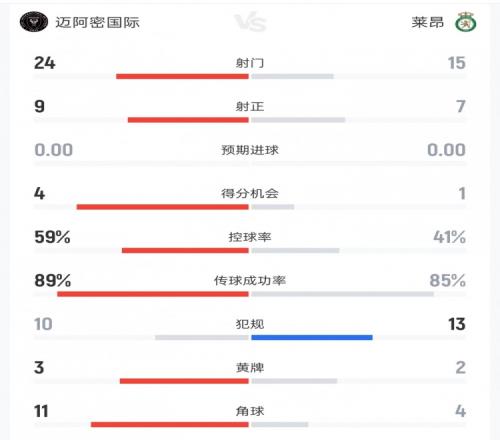Click the gray Lyon shots bar

click(292, 76)
